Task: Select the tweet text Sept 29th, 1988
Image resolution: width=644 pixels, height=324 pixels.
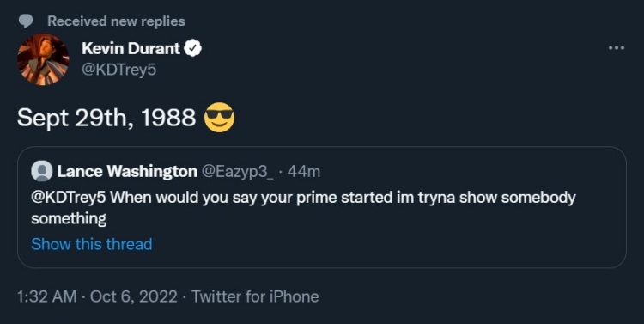Action: 106,118
